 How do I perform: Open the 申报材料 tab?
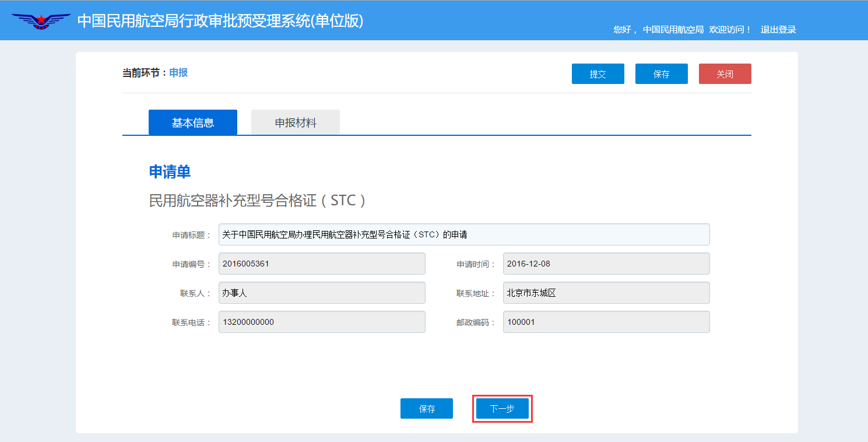[x=296, y=122]
